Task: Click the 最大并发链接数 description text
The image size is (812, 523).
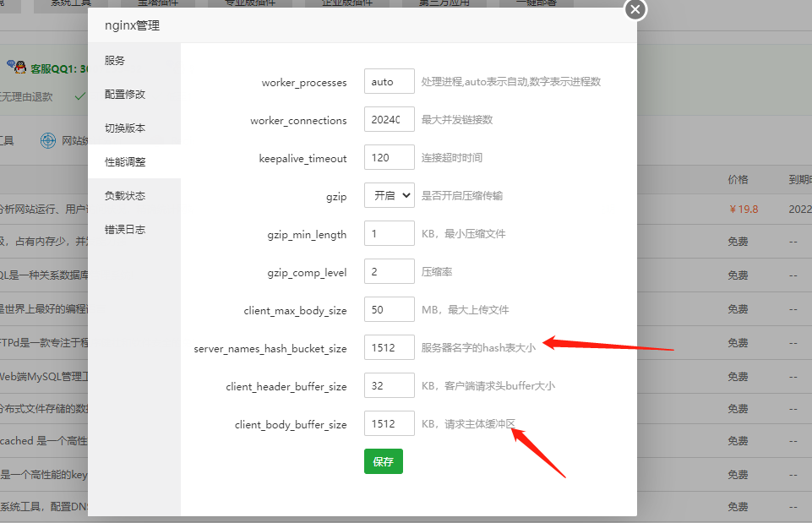Action: coord(457,120)
